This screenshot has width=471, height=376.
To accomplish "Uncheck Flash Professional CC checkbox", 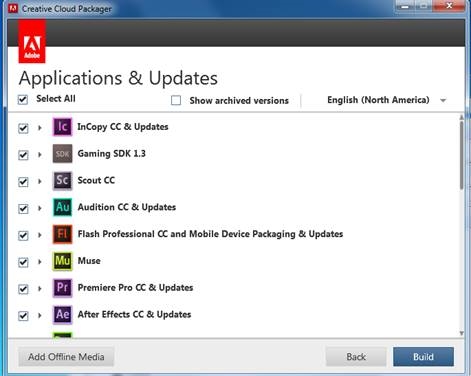I will pyautogui.click(x=23, y=236).
